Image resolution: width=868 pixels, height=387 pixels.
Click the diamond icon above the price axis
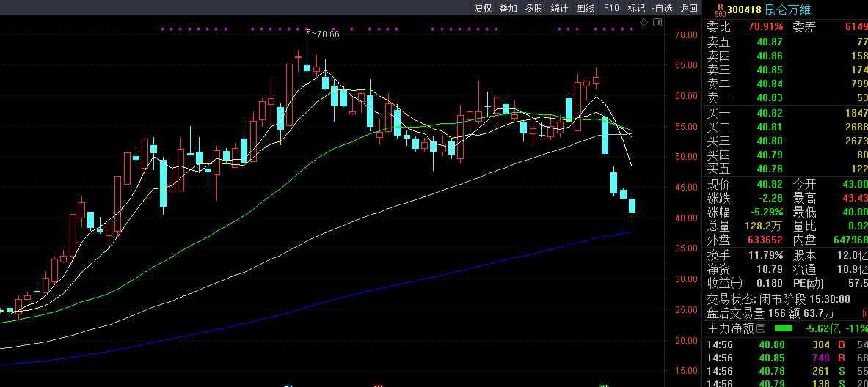644,23
